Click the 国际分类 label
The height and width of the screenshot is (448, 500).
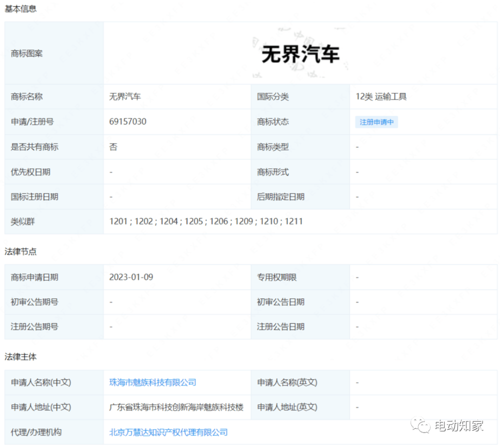click(272, 96)
